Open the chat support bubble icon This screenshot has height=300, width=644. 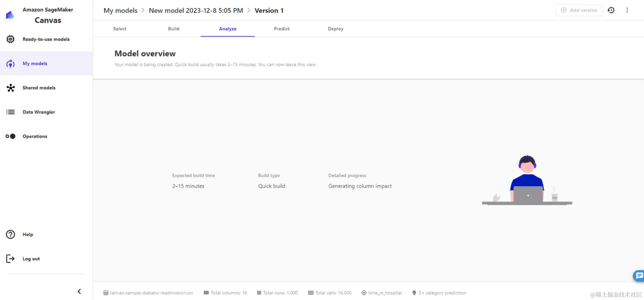pos(639,276)
